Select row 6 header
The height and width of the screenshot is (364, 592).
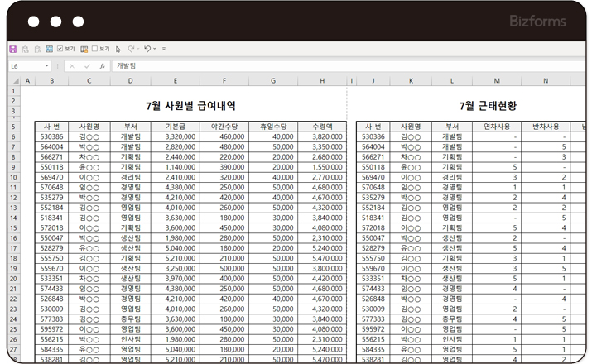click(x=13, y=136)
